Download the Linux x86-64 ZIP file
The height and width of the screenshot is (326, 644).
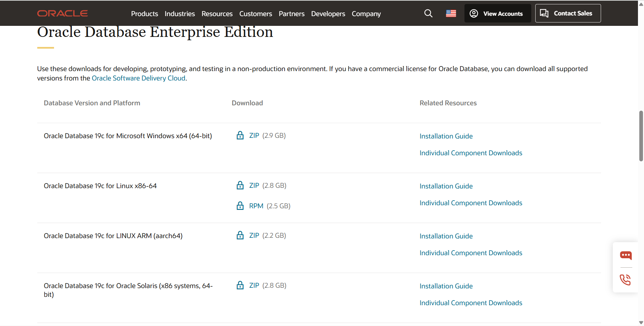[254, 185]
